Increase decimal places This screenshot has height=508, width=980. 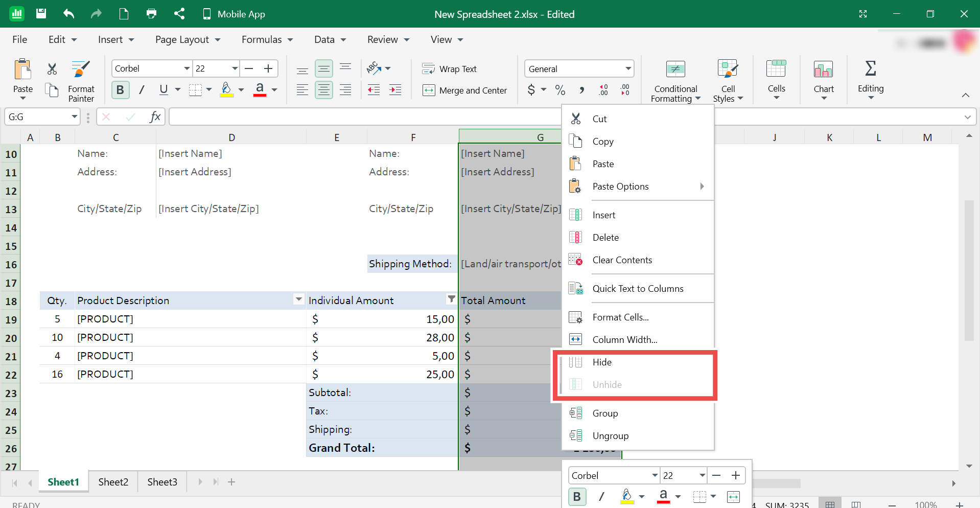coord(603,90)
